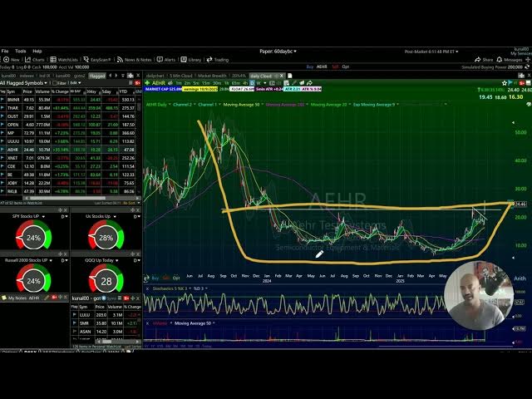Toggle the flag on the LULU row

click(74, 315)
